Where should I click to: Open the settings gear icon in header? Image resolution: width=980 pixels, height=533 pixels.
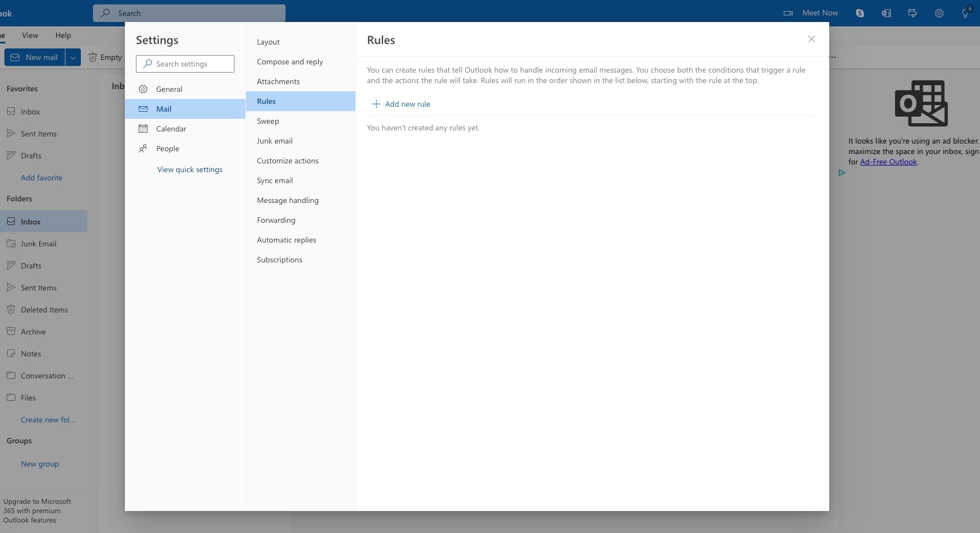point(939,13)
